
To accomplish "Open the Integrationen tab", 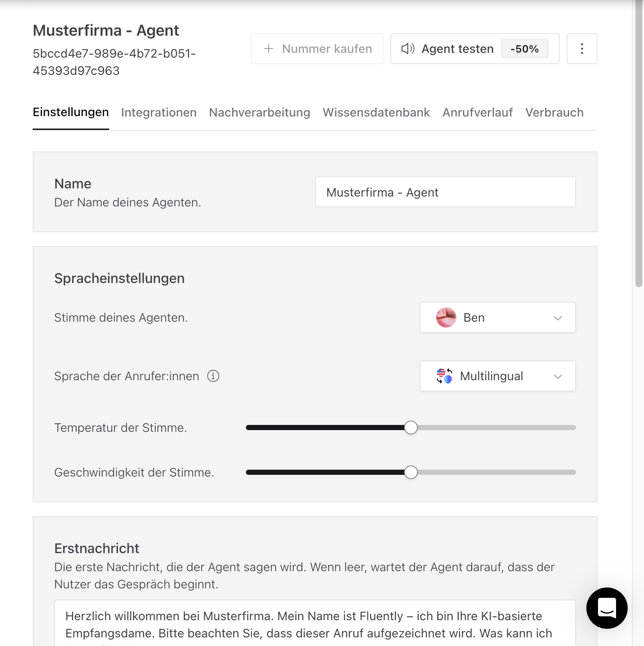I will point(159,112).
